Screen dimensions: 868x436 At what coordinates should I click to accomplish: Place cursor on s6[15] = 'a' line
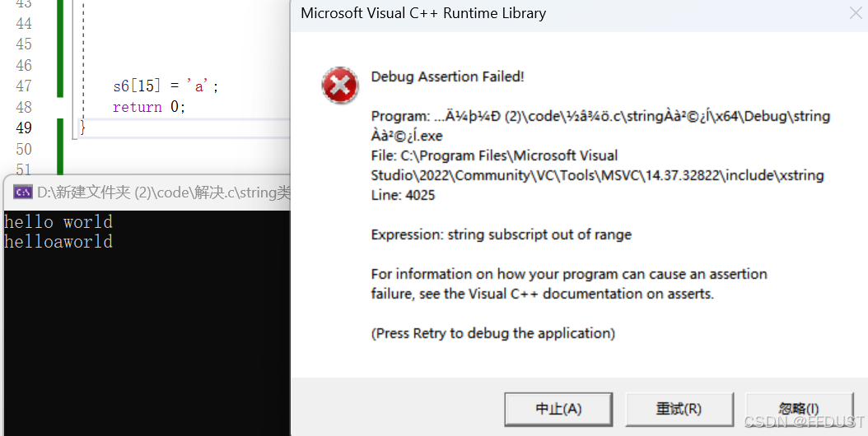pos(166,86)
